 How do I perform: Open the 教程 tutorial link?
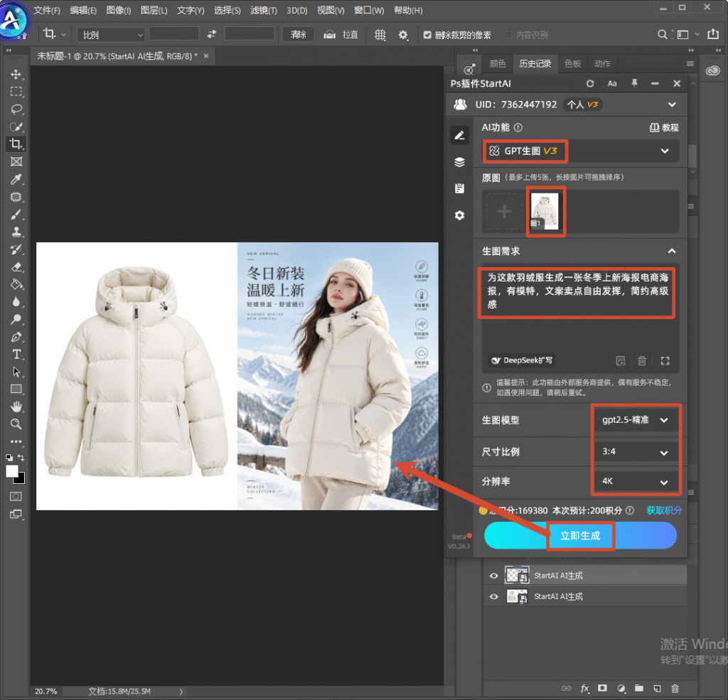[664, 128]
